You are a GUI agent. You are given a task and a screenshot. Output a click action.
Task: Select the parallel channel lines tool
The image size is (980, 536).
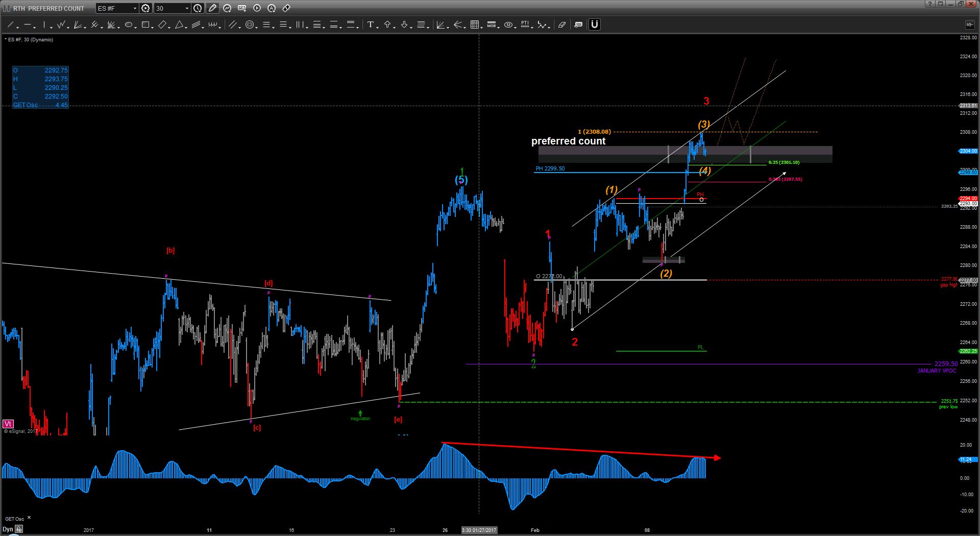(233, 25)
